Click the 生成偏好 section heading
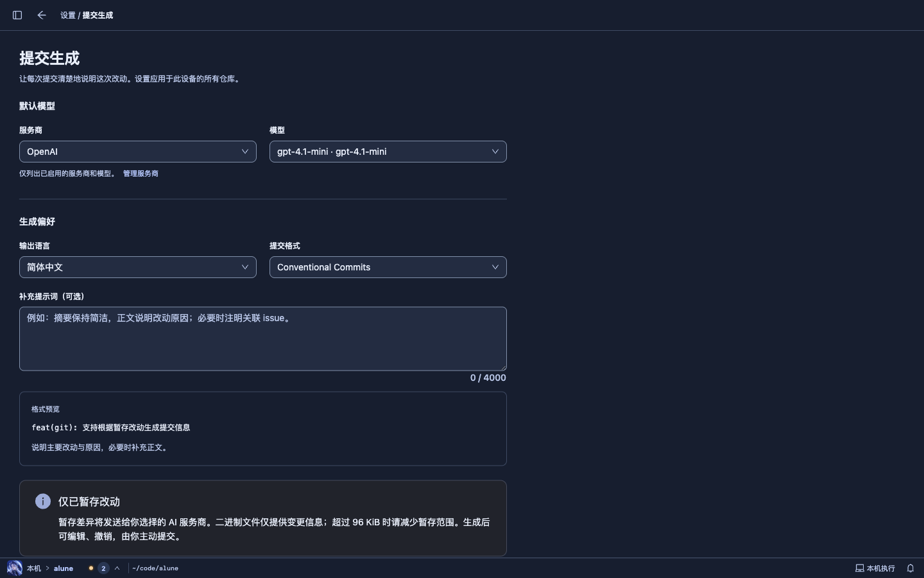This screenshot has height=578, width=924. click(37, 222)
